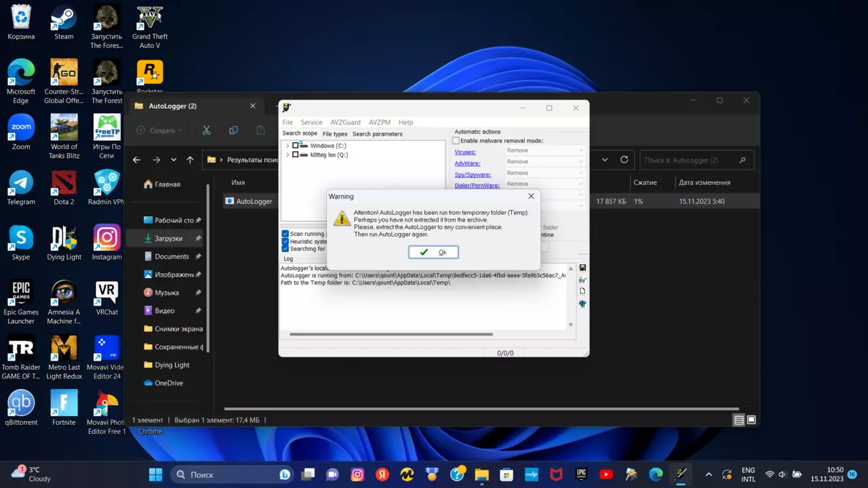Open Steam desktop shortcut
This screenshot has height=488, width=868.
point(64,22)
